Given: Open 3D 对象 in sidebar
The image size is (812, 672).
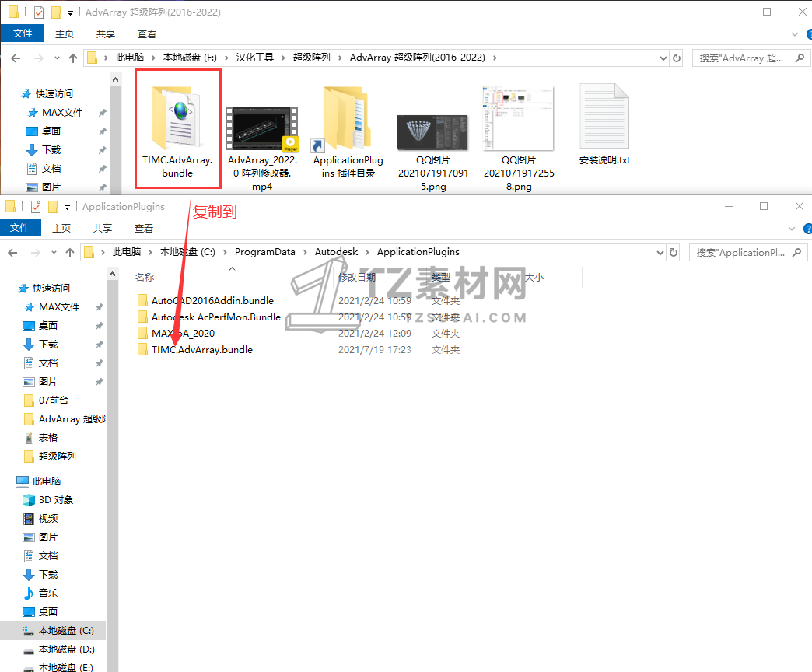Looking at the screenshot, I should [56, 499].
